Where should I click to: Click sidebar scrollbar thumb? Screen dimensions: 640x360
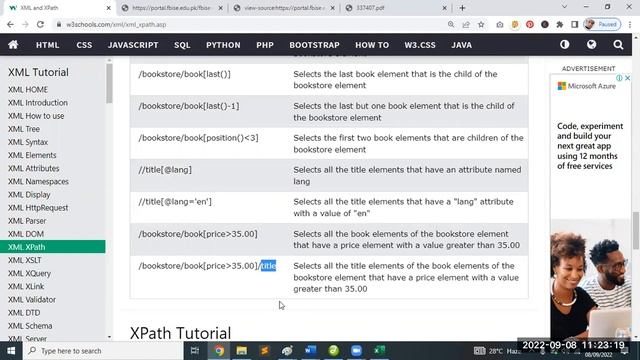click(x=109, y=84)
